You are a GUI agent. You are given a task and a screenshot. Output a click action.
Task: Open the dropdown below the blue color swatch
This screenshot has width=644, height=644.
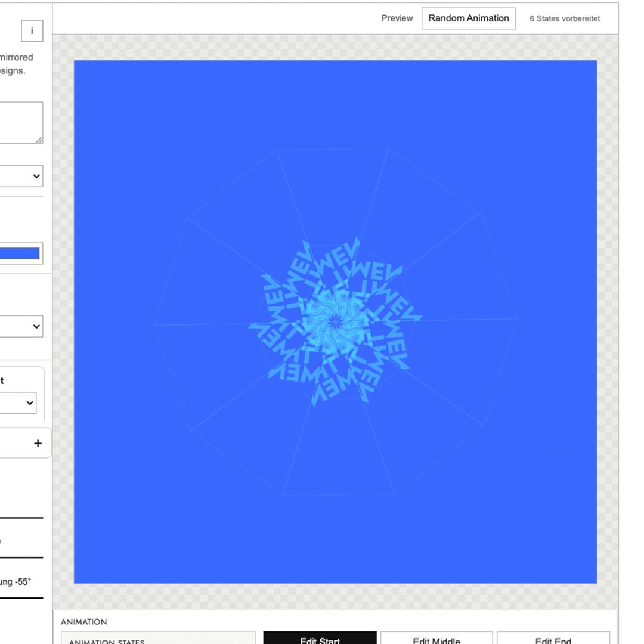pyautogui.click(x=20, y=326)
